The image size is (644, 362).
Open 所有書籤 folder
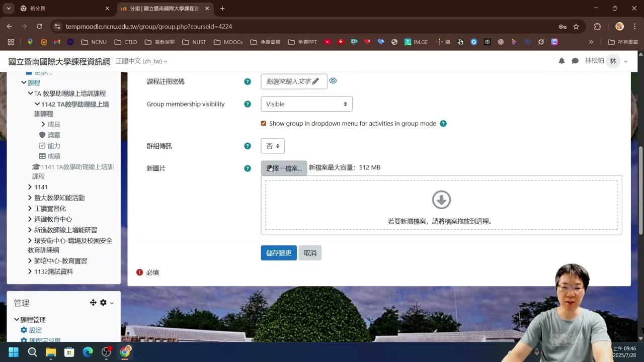coord(623,42)
